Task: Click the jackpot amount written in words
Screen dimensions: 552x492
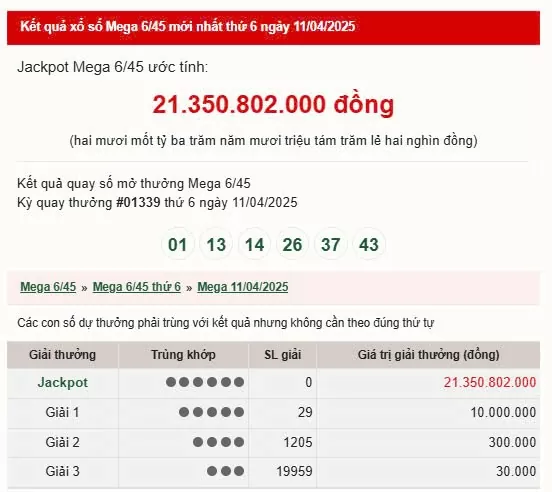Action: coord(273,140)
